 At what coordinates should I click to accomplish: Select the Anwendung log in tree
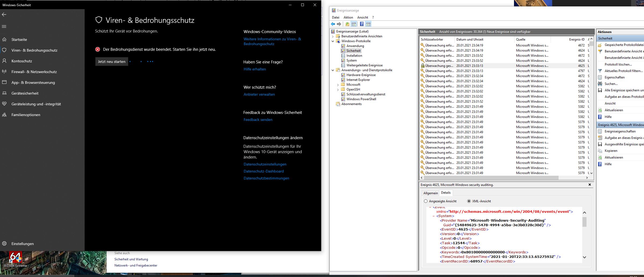[x=355, y=46]
